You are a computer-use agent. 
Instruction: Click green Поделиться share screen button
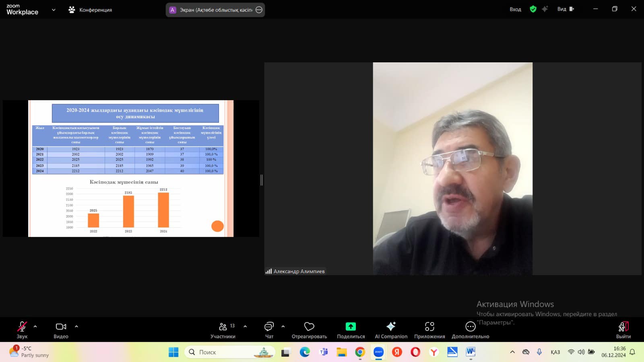tap(351, 330)
